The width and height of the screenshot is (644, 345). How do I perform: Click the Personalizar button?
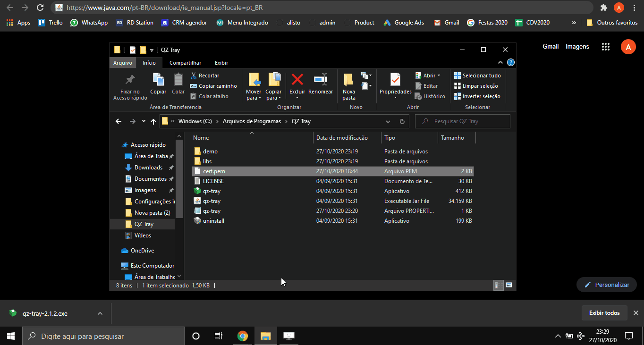tap(607, 285)
